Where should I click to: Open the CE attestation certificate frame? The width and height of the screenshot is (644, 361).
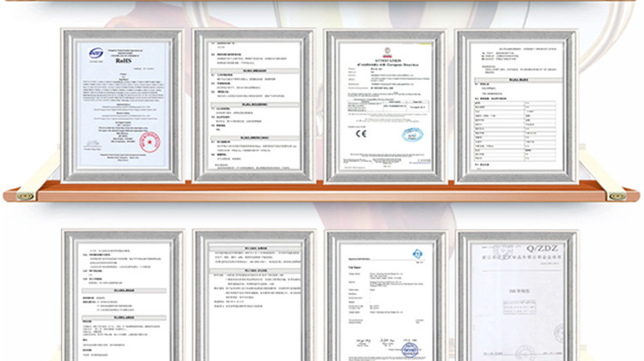[x=386, y=105]
